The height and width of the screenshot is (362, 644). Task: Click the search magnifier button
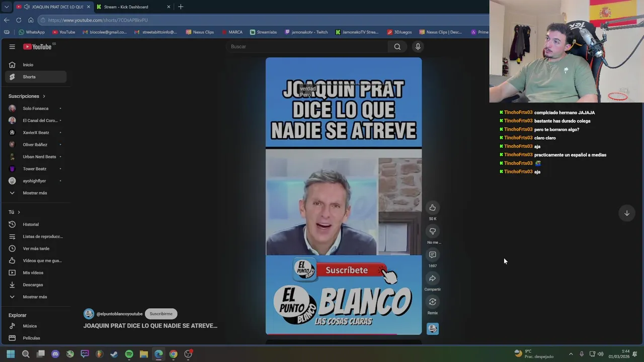397,47
